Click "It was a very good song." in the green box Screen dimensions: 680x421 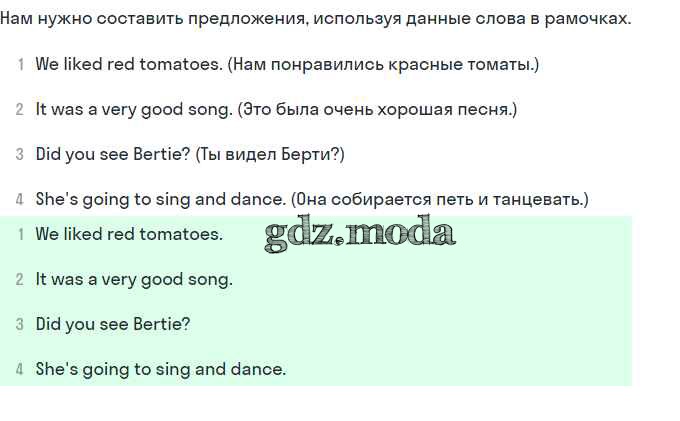[134, 279]
